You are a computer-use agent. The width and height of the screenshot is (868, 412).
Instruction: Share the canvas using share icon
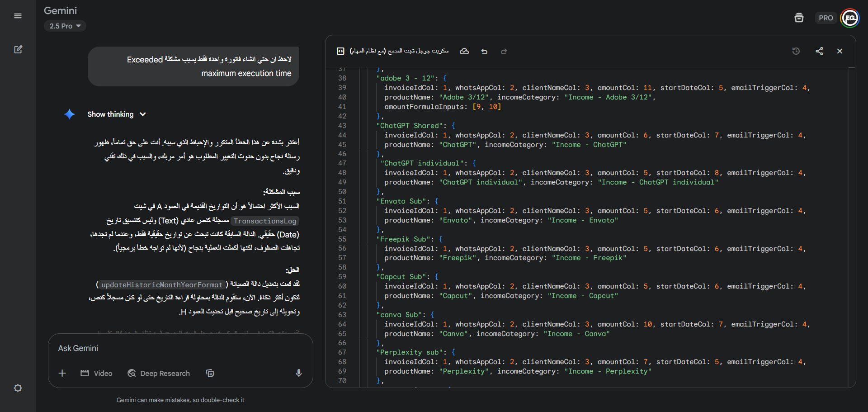(819, 51)
